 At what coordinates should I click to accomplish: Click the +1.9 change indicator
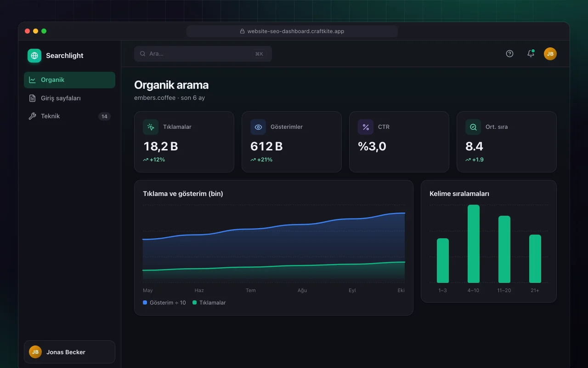[475, 160]
